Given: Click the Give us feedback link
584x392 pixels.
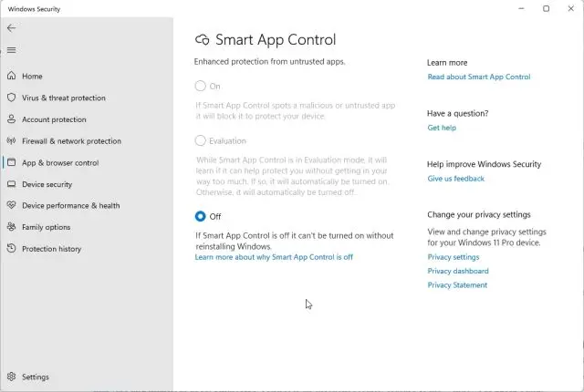Looking at the screenshot, I should [456, 179].
